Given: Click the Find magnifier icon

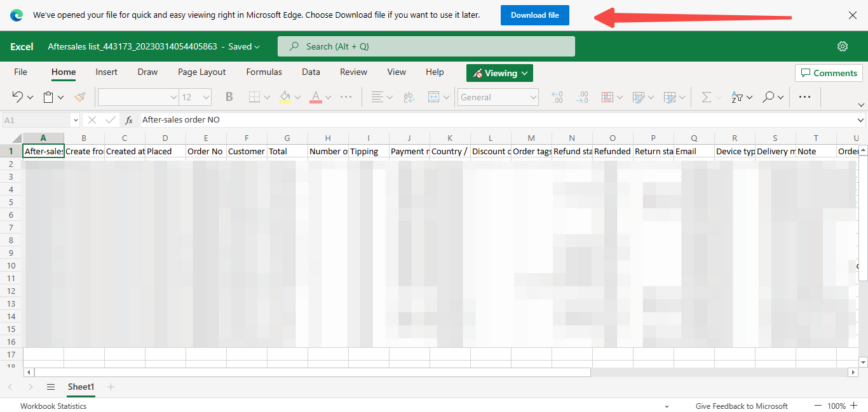Looking at the screenshot, I should pos(768,97).
